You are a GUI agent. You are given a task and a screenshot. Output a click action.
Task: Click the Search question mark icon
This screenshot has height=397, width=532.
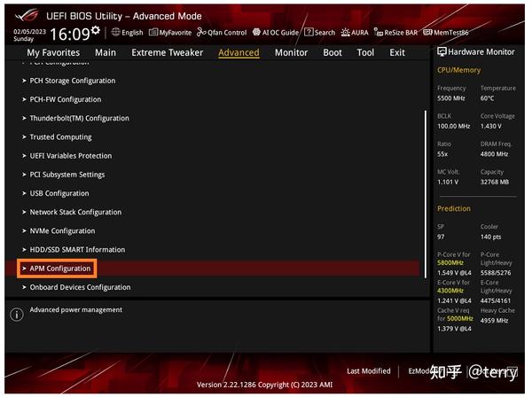point(309,32)
